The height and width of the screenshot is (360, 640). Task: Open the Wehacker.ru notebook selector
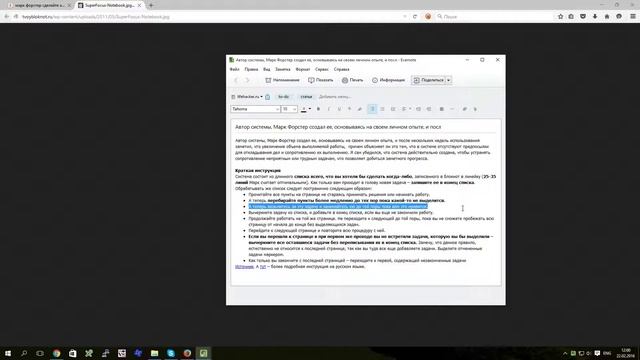[x=247, y=97]
